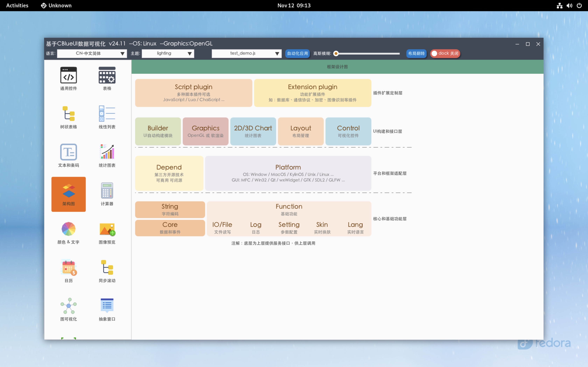Expand the CN-中文简体 language dropdown
588x367 pixels.
92,53
